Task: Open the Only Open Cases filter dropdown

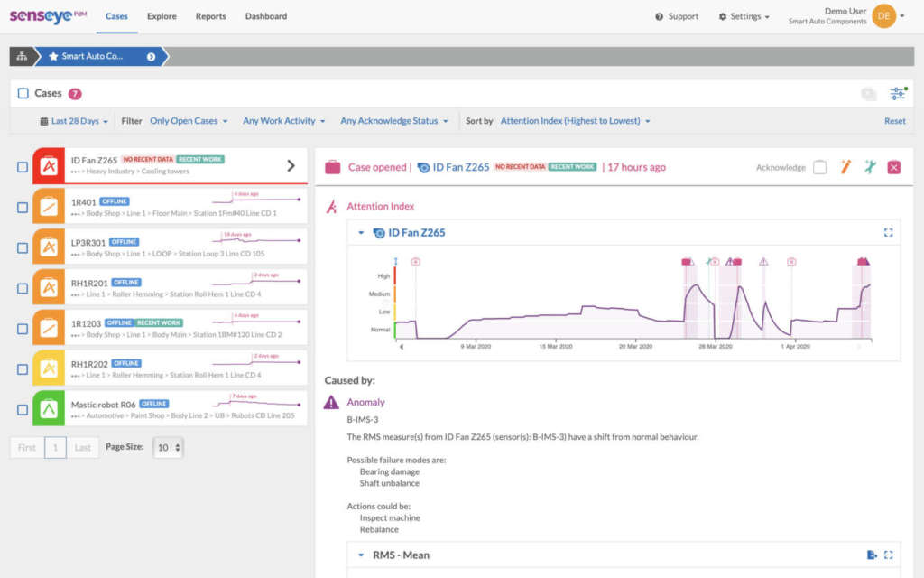Action: click(x=189, y=121)
